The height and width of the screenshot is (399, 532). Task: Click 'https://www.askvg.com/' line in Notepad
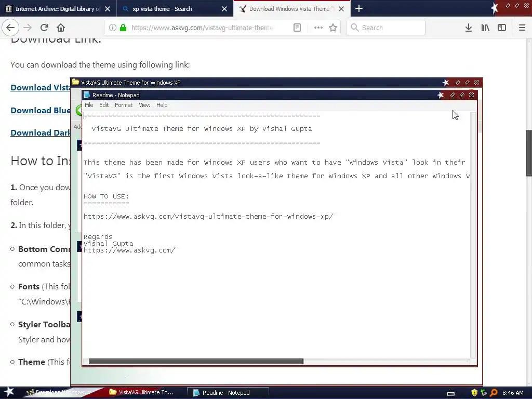pyautogui.click(x=129, y=250)
